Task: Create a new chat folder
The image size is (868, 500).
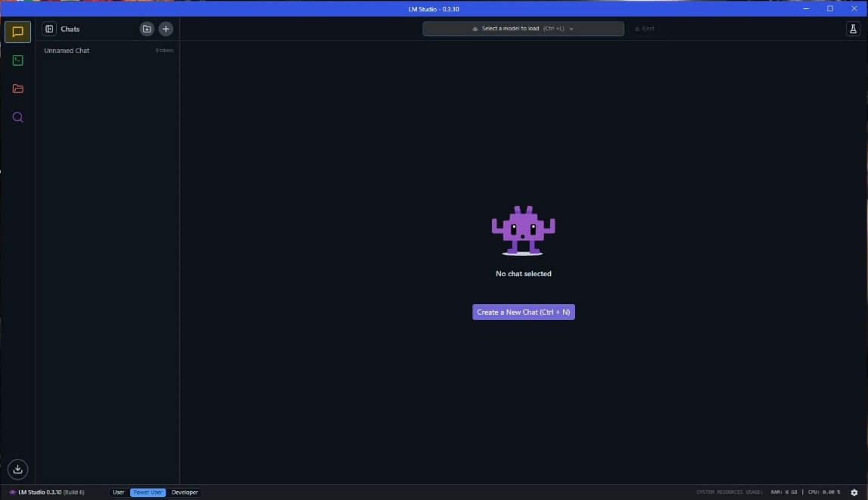Action: coord(147,29)
